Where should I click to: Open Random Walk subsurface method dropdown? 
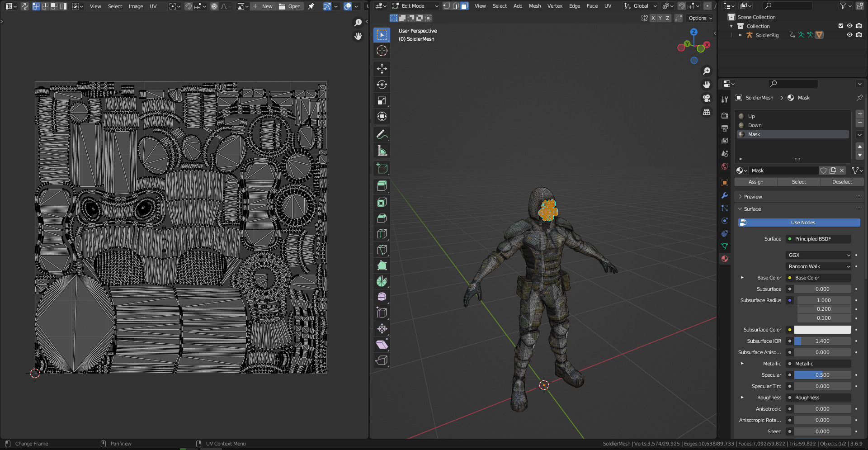click(819, 266)
